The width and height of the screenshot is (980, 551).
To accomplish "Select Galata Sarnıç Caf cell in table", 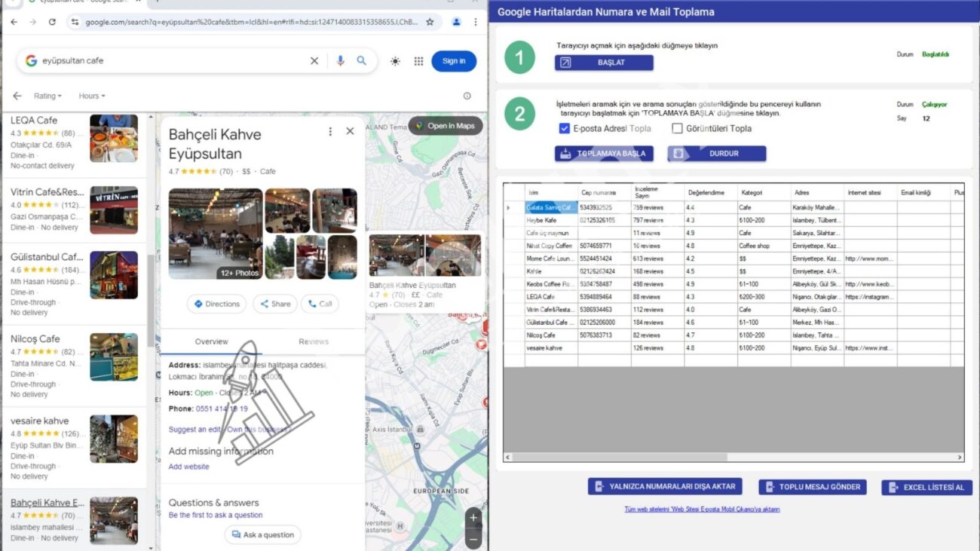I will (x=551, y=207).
